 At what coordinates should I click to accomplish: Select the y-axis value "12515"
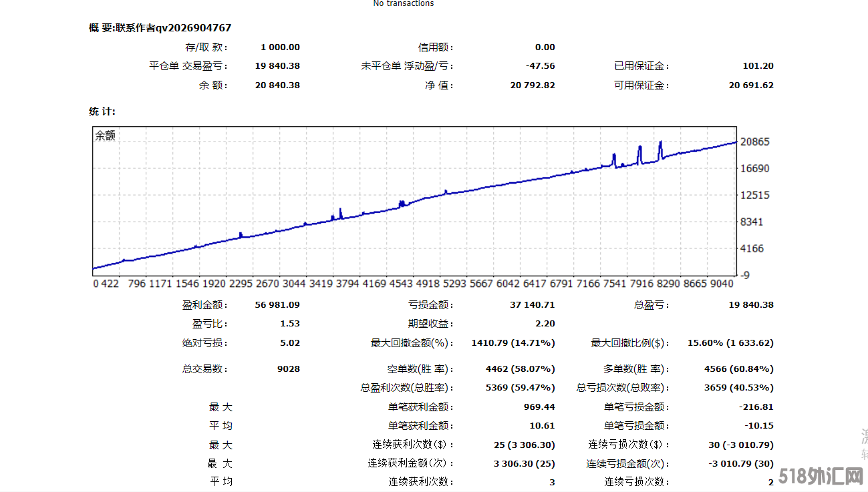click(x=756, y=196)
